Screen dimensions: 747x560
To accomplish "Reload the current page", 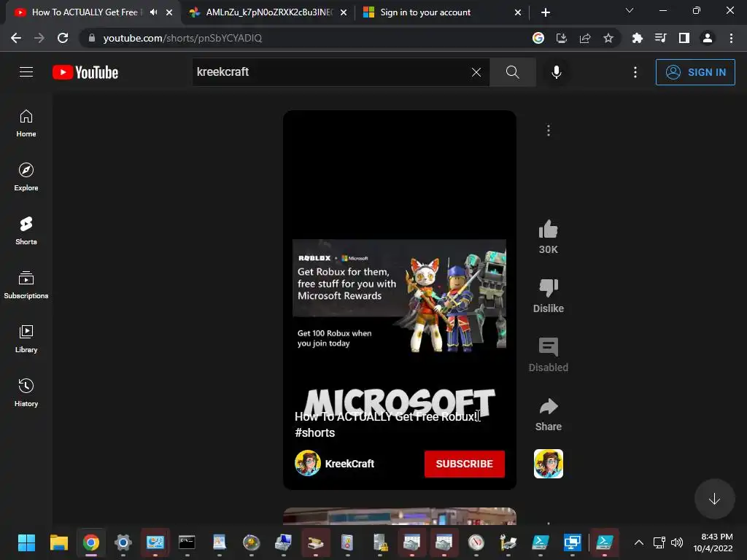I will (x=63, y=38).
